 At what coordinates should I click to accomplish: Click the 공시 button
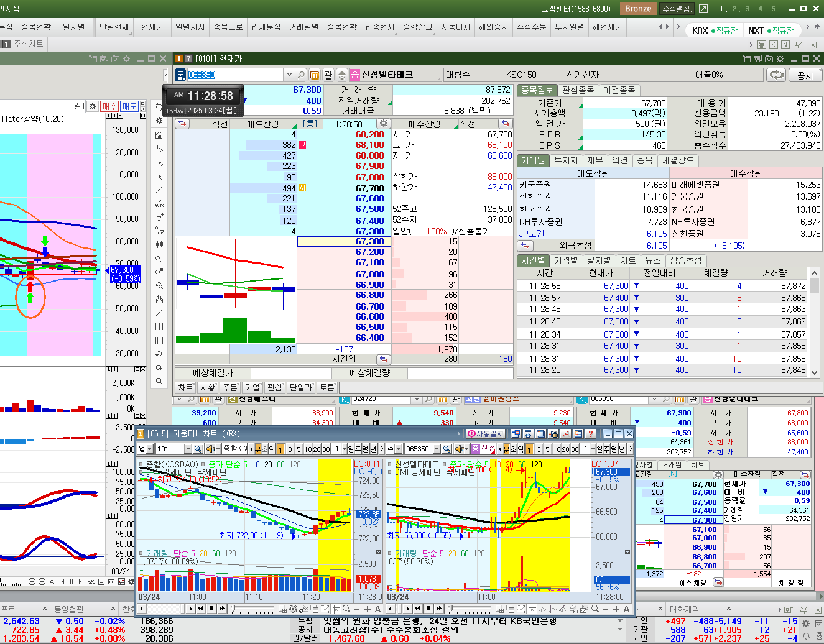point(805,75)
